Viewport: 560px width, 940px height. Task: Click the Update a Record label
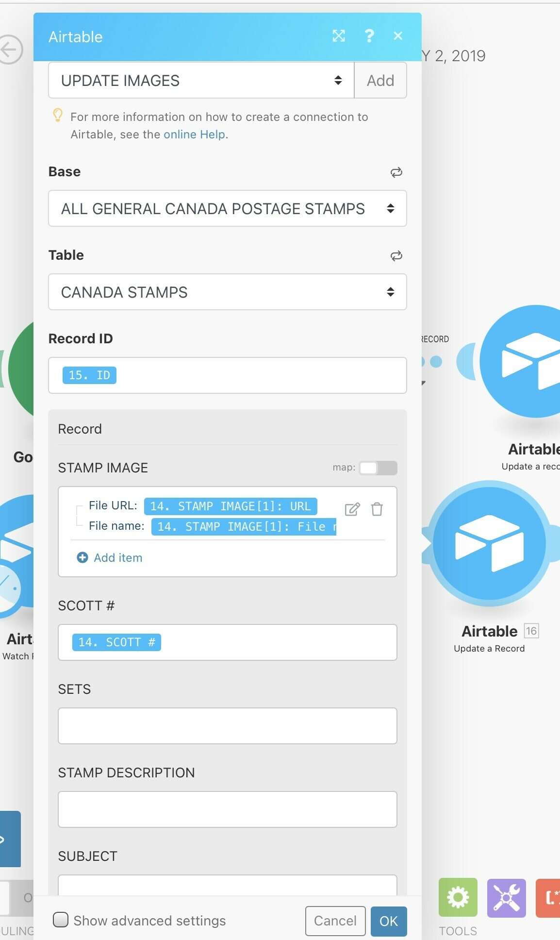[x=489, y=649]
